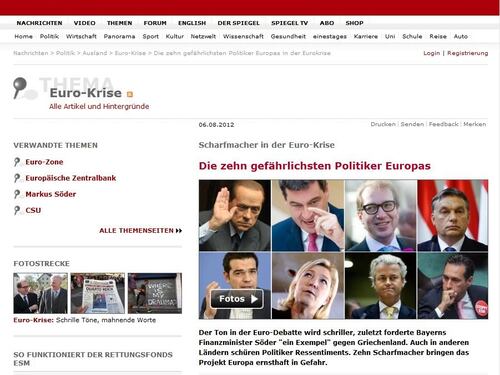The width and height of the screenshot is (500, 375).
Task: Click the pin icon beside Europäische Zentralbank
Action: [x=17, y=178]
